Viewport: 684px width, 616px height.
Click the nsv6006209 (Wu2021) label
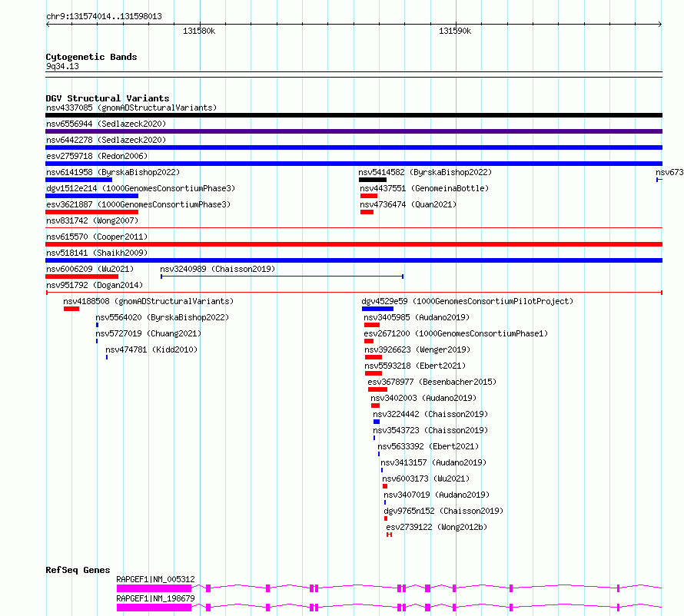pos(90,269)
